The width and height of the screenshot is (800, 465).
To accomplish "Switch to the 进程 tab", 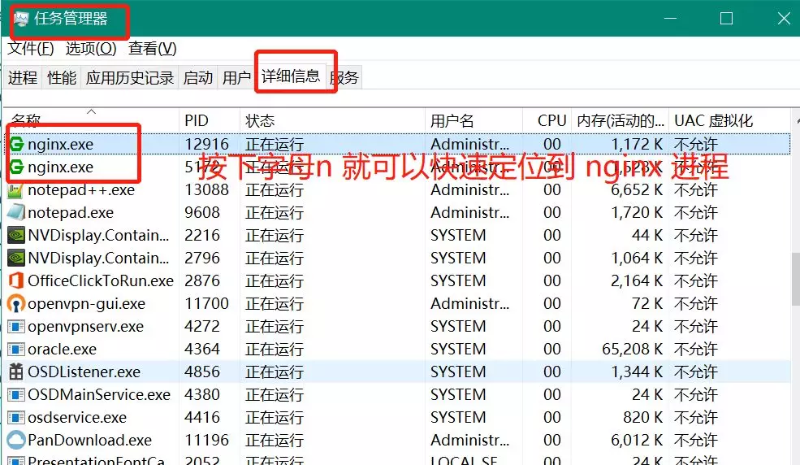I will [x=23, y=78].
